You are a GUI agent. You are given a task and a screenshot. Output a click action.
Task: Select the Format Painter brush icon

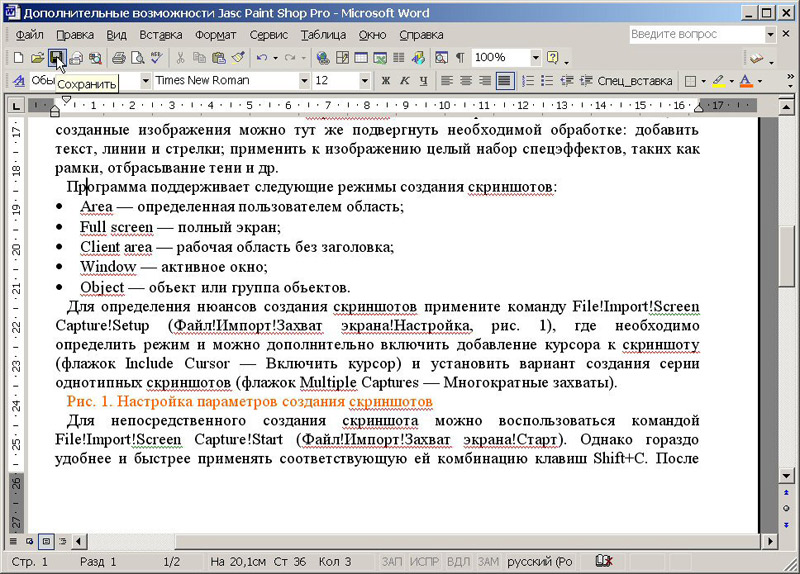(x=236, y=58)
